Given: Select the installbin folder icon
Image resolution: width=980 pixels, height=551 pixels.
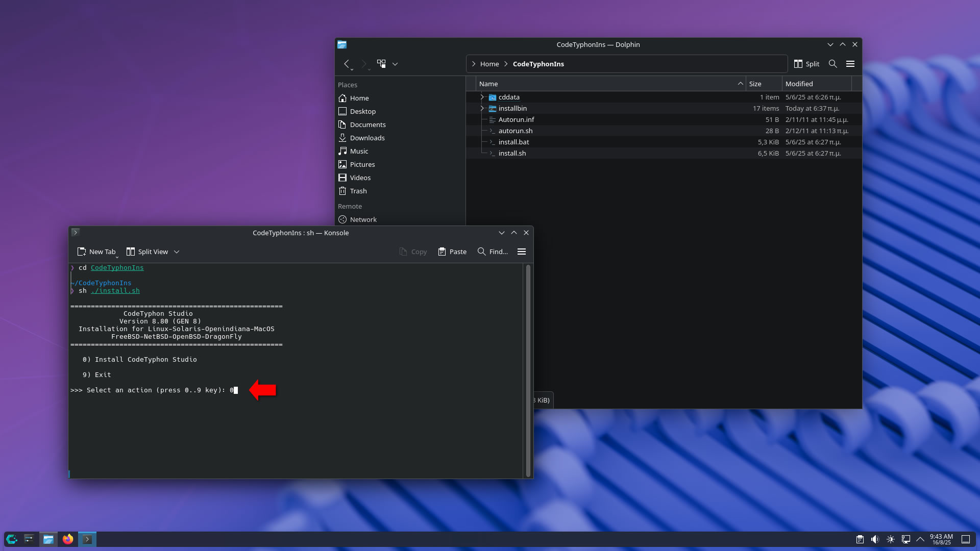Looking at the screenshot, I should (493, 108).
